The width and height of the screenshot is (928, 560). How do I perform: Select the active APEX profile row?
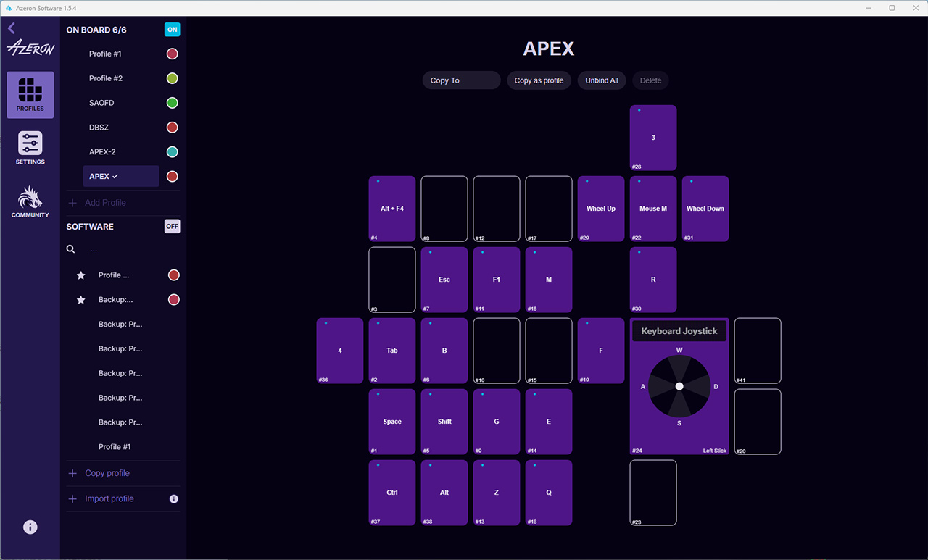point(121,177)
